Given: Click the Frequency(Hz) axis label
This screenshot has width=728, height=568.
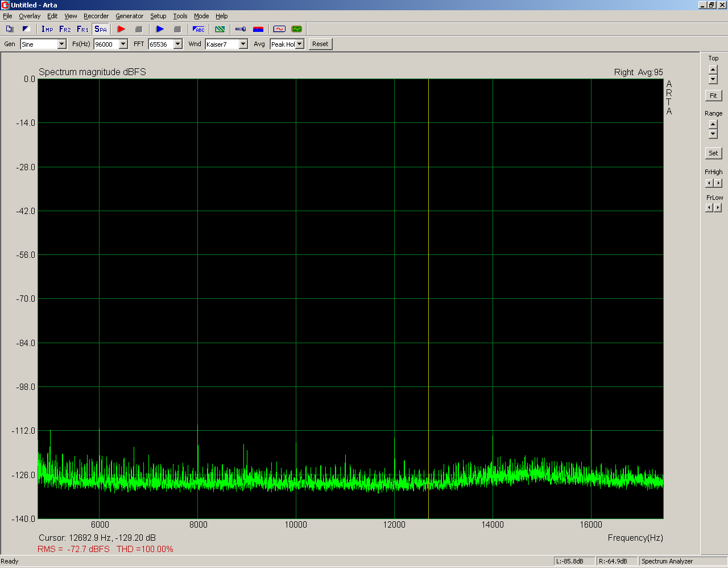Looking at the screenshot, I should 635,538.
